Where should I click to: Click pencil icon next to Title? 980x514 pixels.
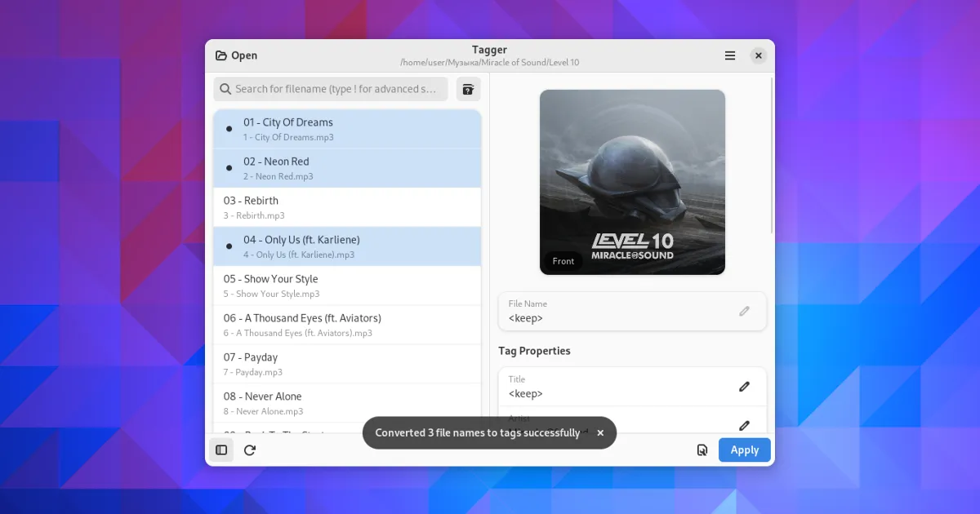point(744,387)
